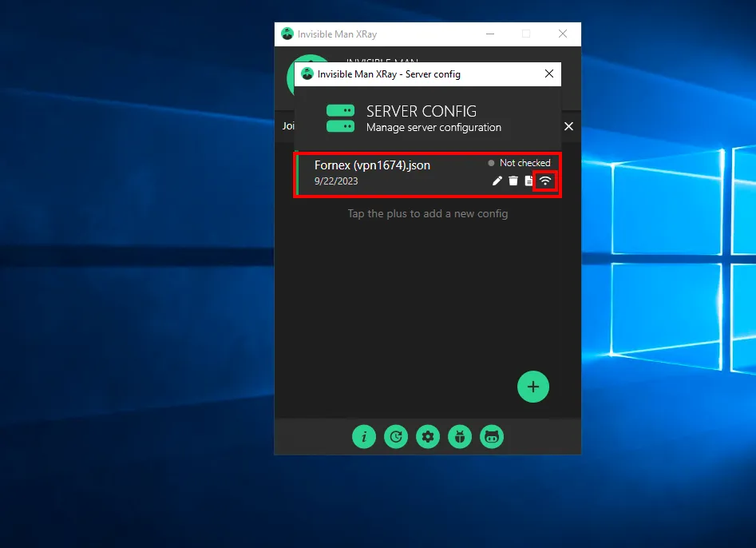Report a bug using the bug icon

[460, 437]
